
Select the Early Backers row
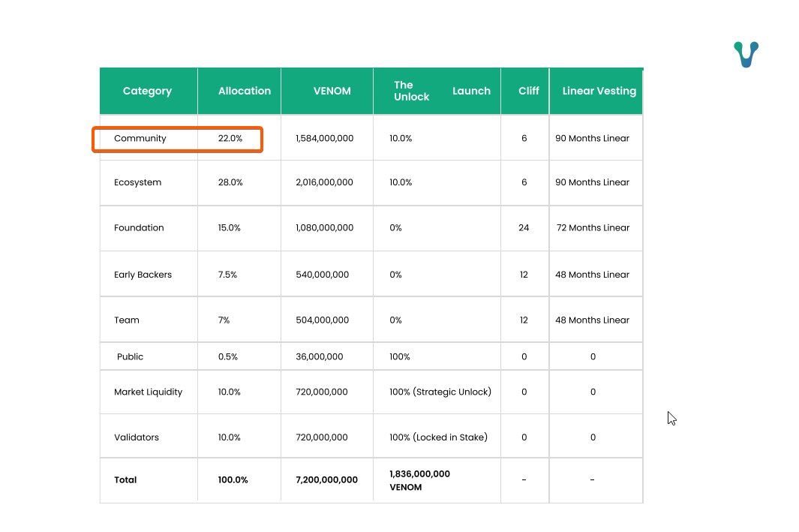[x=143, y=274]
